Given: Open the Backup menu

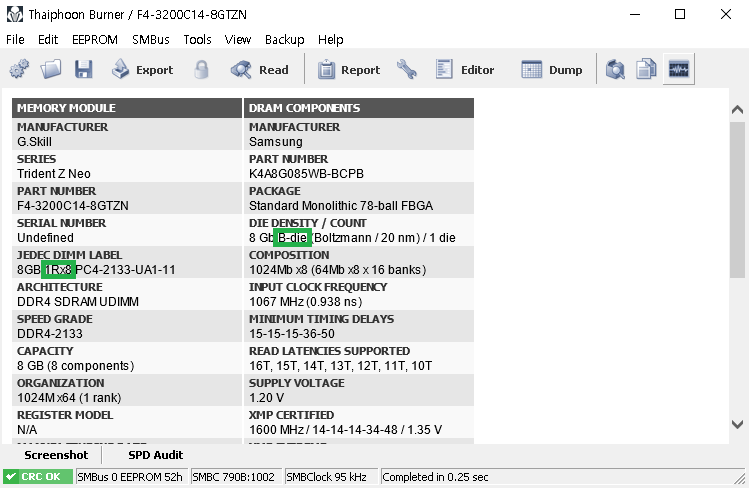Looking at the screenshot, I should point(284,40).
